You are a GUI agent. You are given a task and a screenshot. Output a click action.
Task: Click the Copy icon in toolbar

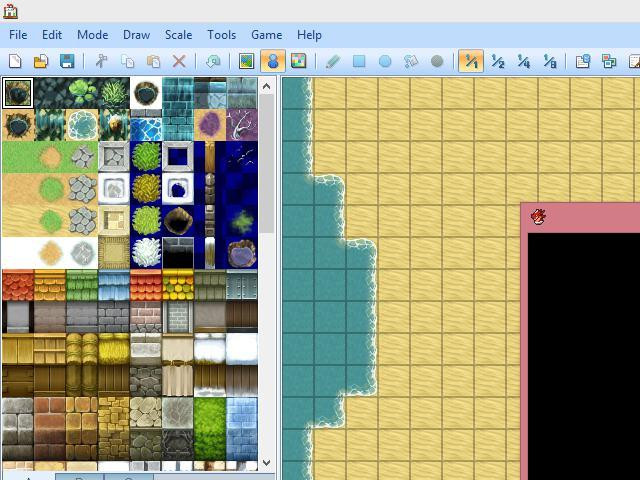[127, 61]
